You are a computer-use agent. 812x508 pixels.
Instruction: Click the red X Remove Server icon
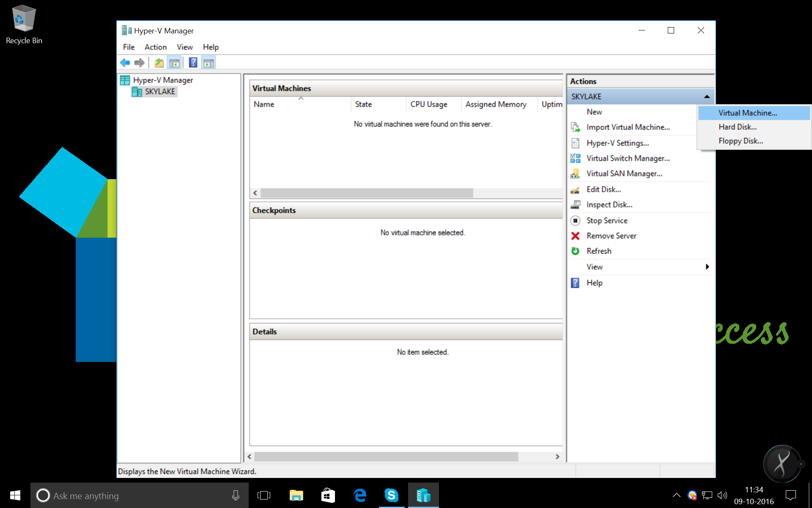click(575, 236)
